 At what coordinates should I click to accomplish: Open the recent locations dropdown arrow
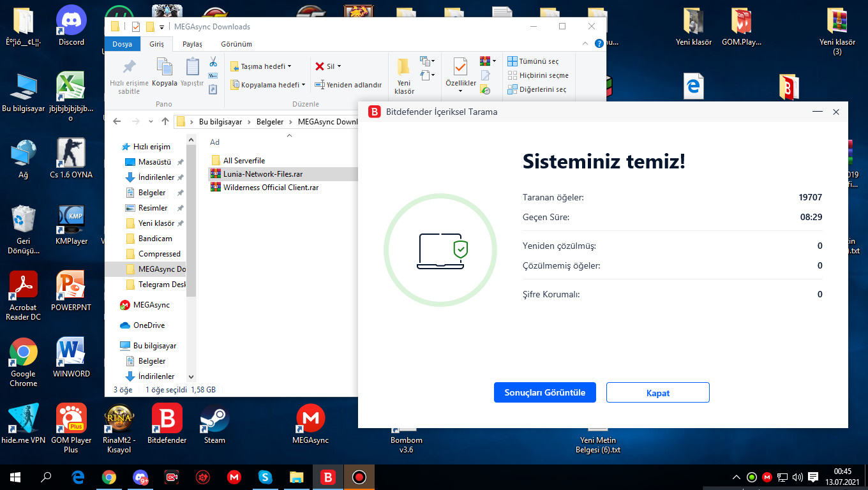click(x=151, y=121)
